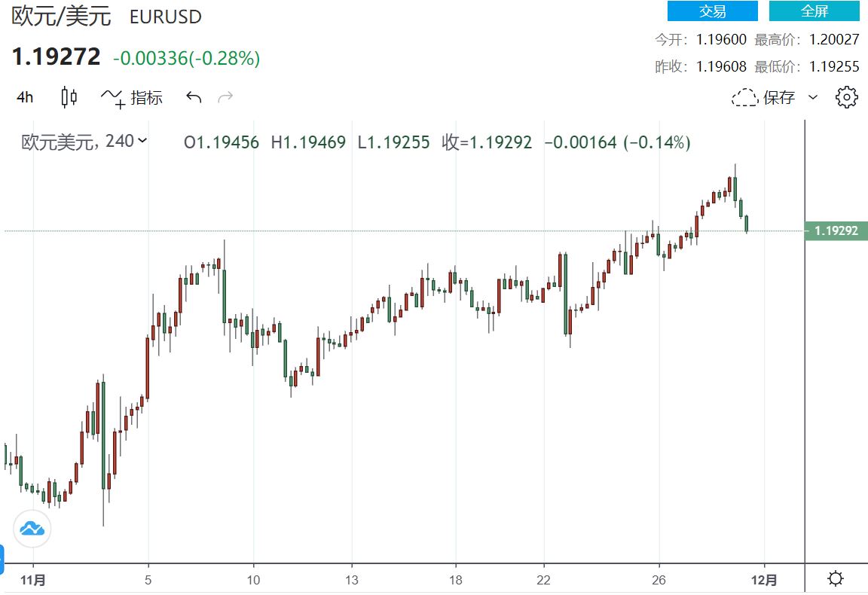Select the 欧元美元 symbol title in the legend

tap(60, 142)
